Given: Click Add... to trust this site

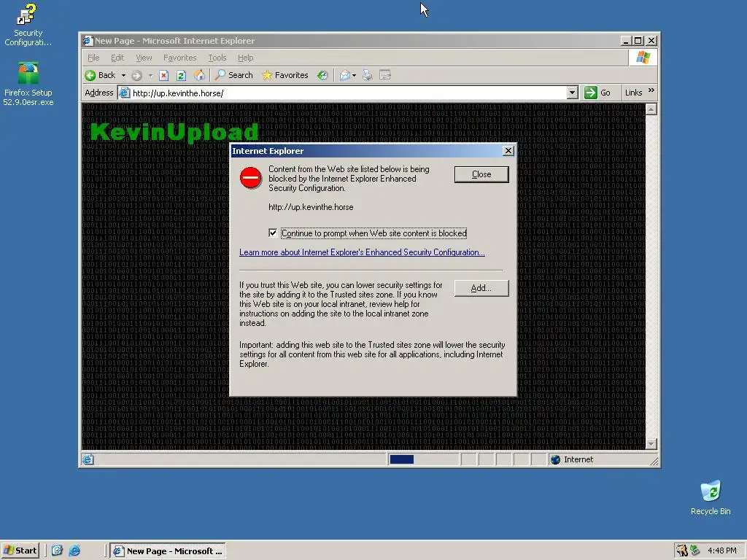Looking at the screenshot, I should coord(481,288).
